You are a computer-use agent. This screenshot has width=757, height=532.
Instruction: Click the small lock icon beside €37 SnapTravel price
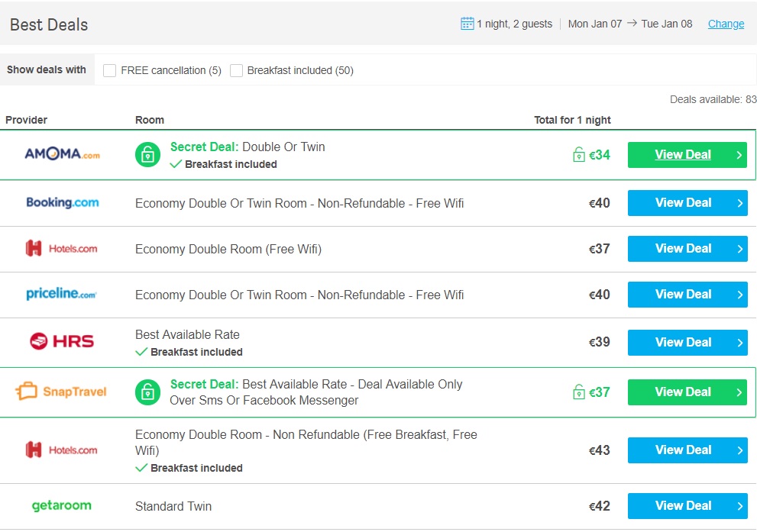[x=579, y=392]
